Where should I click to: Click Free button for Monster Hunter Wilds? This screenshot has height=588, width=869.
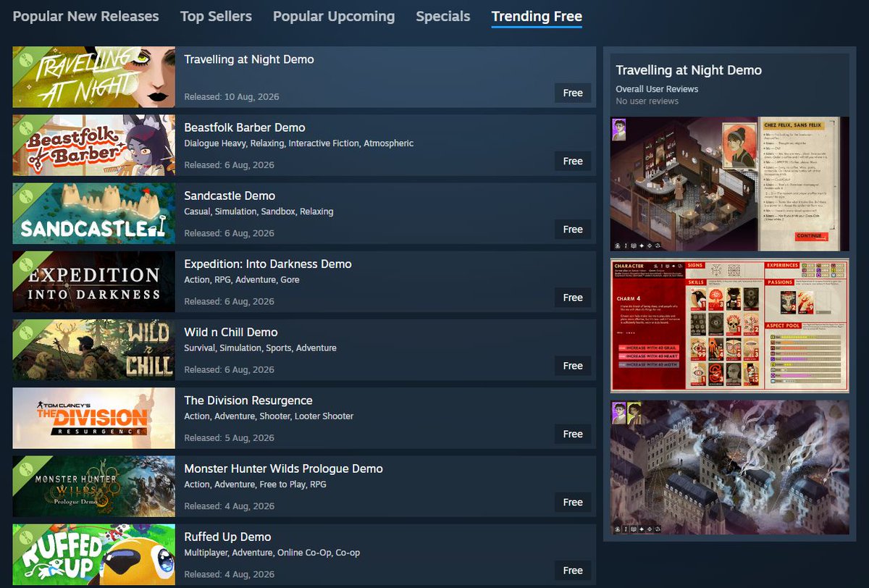573,502
